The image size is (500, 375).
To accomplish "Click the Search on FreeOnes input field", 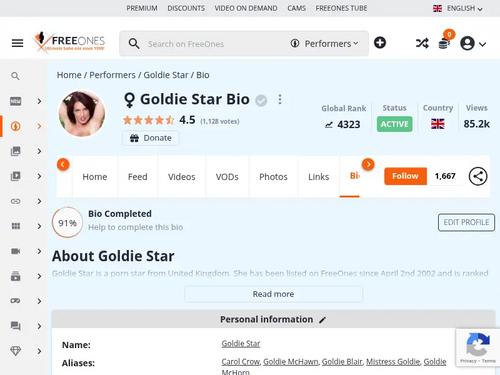I will pos(213,44).
